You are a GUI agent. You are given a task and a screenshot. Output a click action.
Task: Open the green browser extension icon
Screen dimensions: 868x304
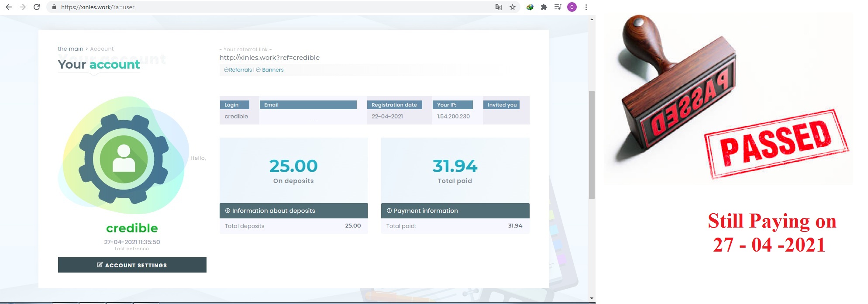[x=530, y=7]
